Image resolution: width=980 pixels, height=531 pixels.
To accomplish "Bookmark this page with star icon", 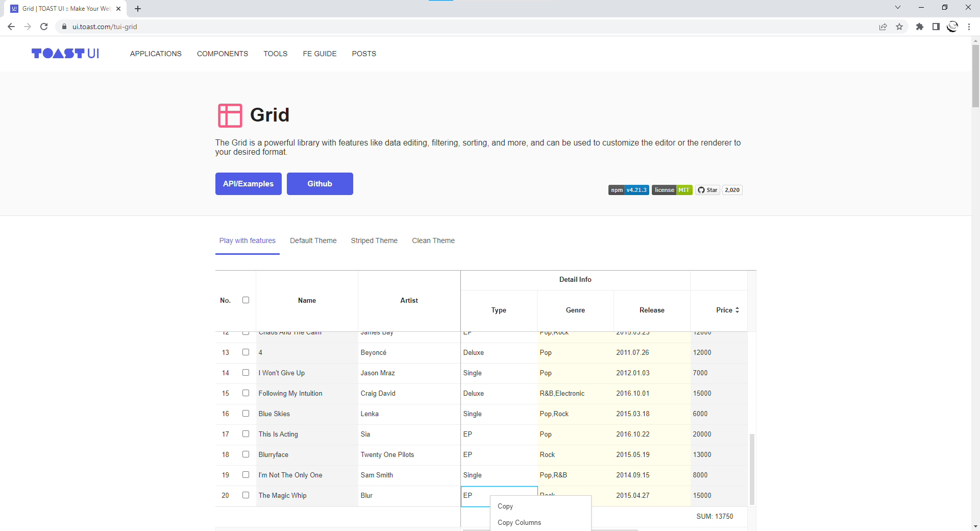I will click(x=899, y=27).
